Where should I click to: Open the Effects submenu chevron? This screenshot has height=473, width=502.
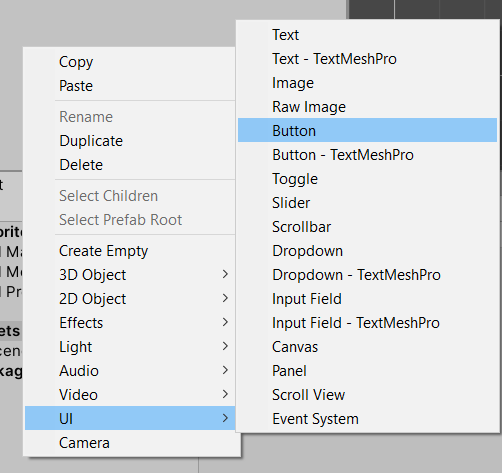(225, 322)
